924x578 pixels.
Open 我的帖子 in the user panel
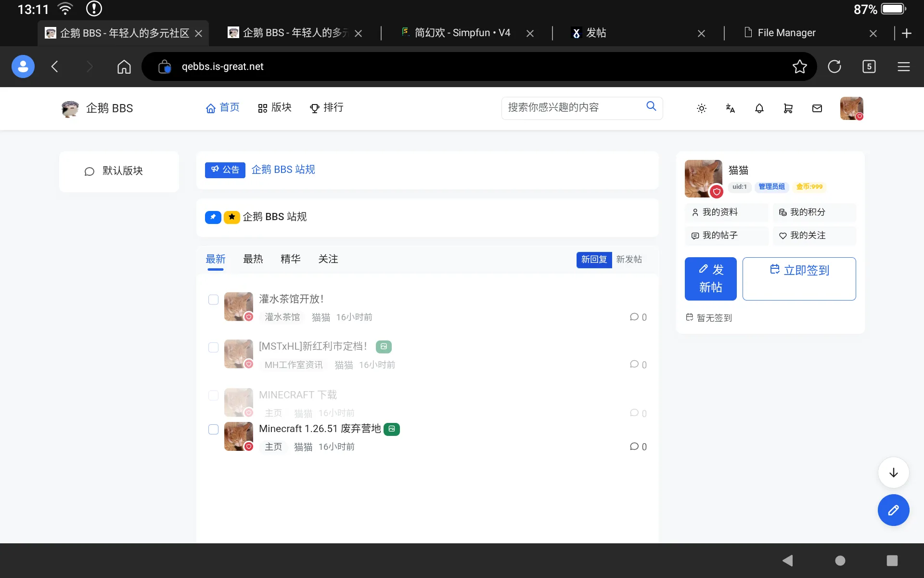click(727, 236)
